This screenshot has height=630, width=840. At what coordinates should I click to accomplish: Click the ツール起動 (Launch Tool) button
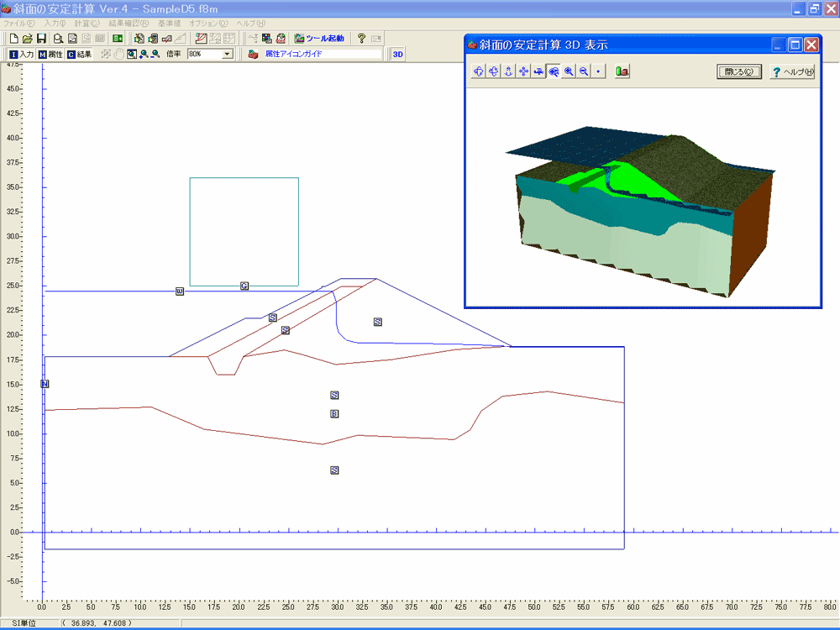pyautogui.click(x=318, y=39)
